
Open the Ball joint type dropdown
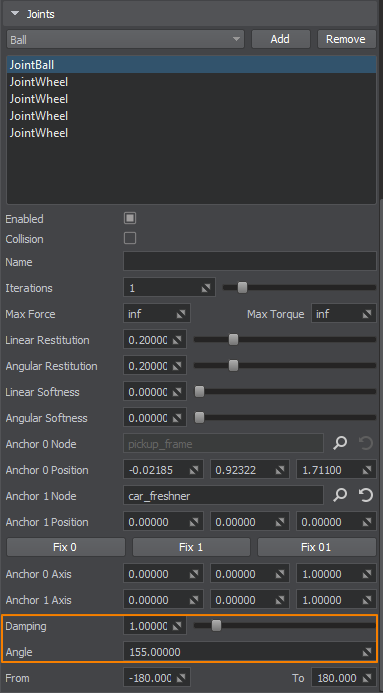coord(125,39)
